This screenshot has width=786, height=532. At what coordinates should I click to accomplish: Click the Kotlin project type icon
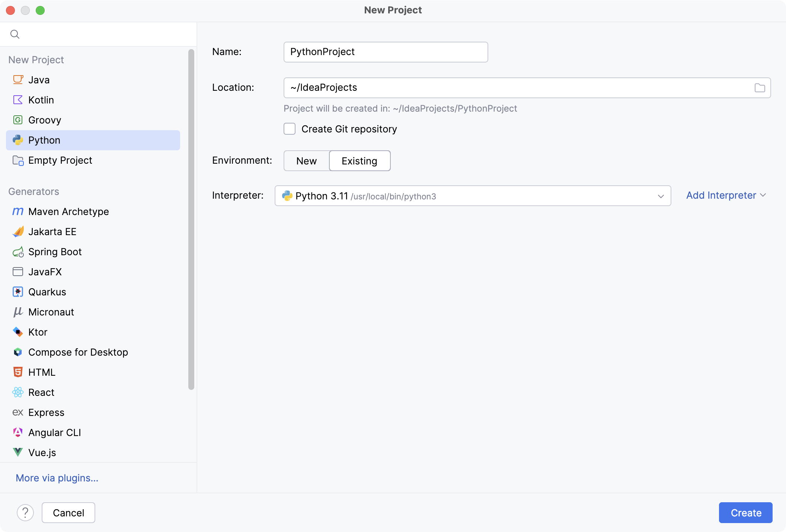17,100
